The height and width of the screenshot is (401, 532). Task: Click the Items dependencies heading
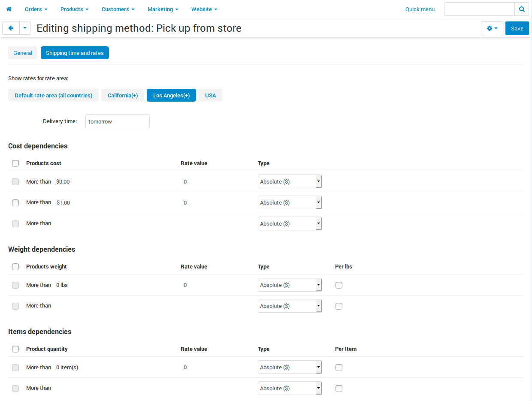point(40,332)
